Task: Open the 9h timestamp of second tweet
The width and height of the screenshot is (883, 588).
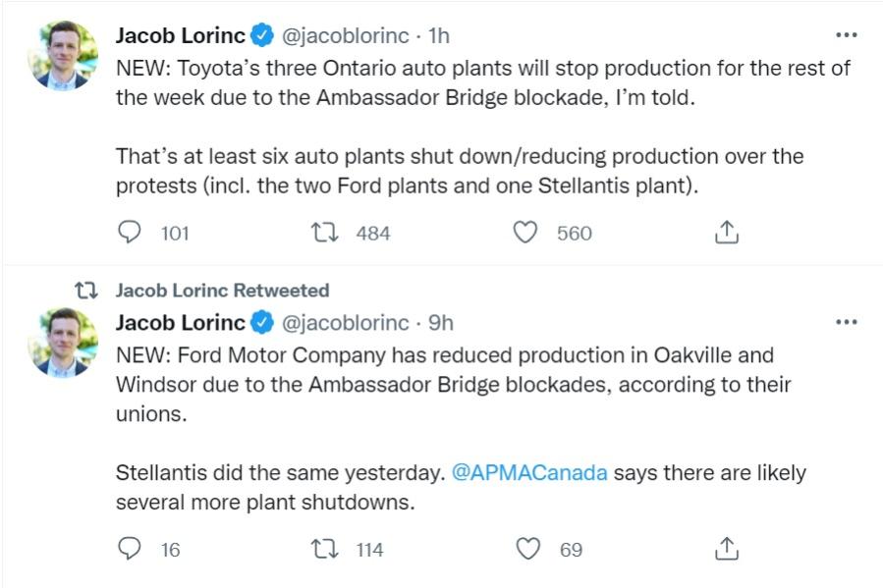Action: [x=441, y=322]
